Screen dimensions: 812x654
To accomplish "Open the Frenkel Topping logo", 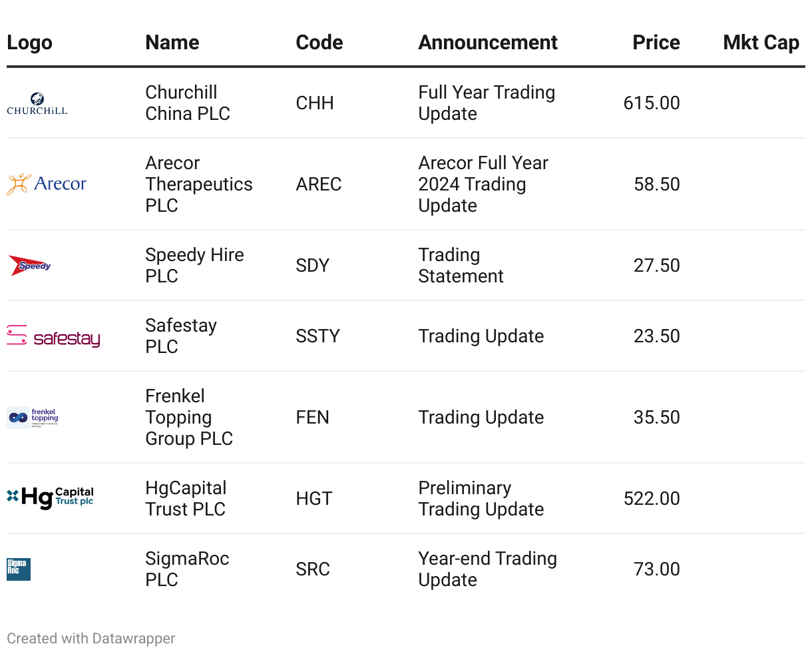I will tap(33, 418).
